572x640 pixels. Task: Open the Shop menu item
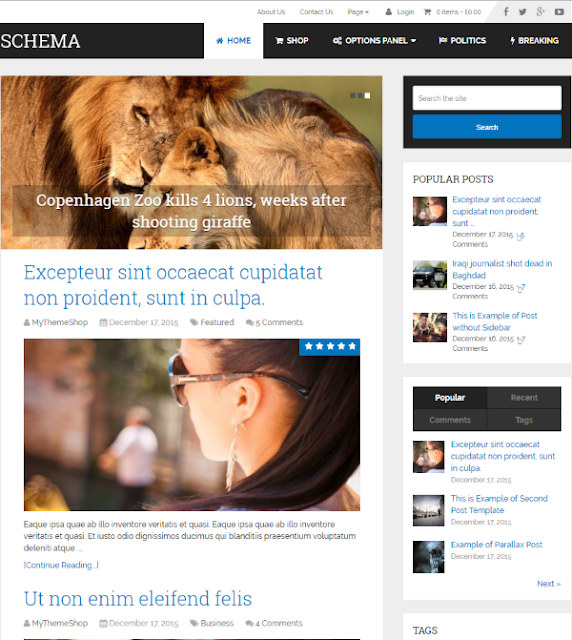point(292,41)
